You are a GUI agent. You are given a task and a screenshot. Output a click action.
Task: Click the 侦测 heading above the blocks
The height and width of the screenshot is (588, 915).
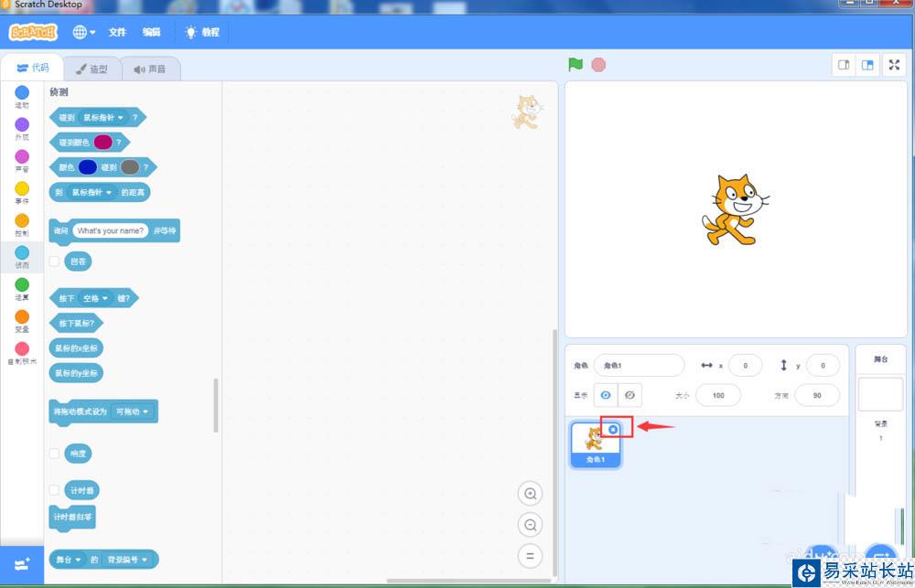59,92
